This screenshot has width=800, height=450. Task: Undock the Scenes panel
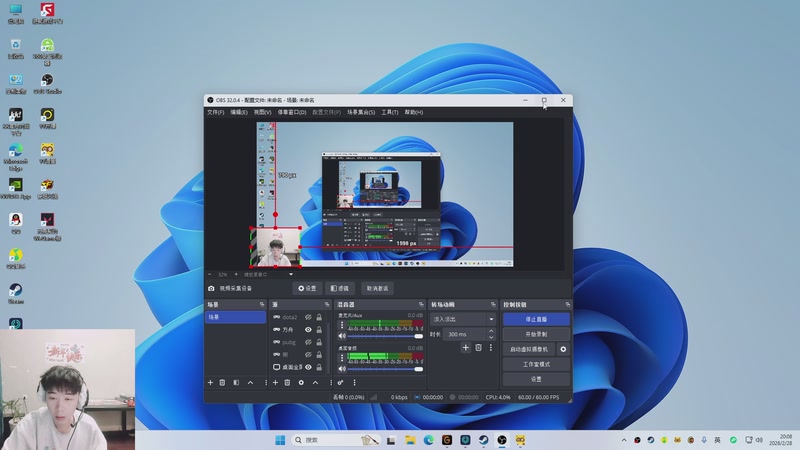[262, 305]
